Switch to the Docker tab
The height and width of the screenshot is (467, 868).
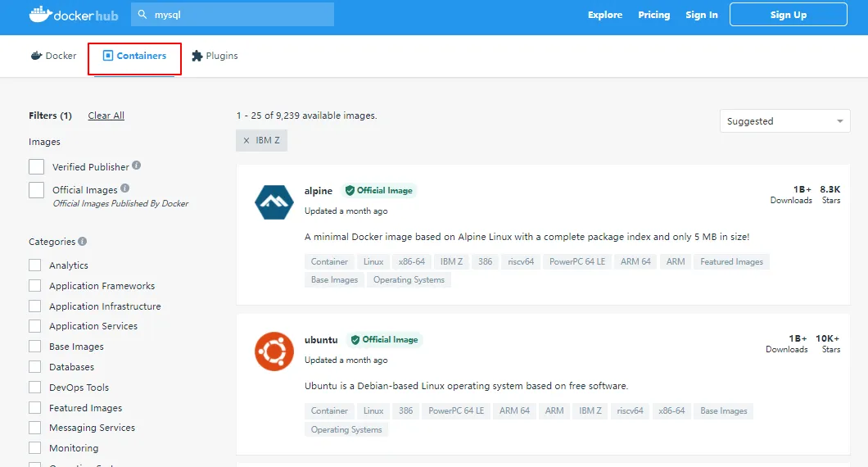pos(54,56)
